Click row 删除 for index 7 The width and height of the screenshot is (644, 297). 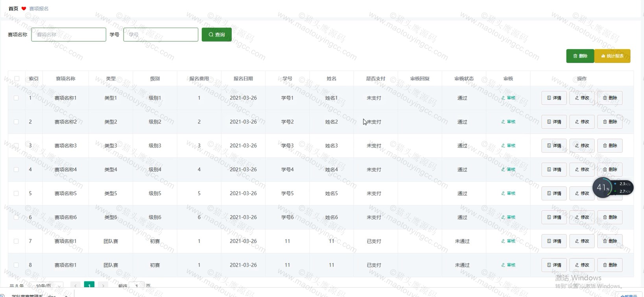(x=610, y=241)
